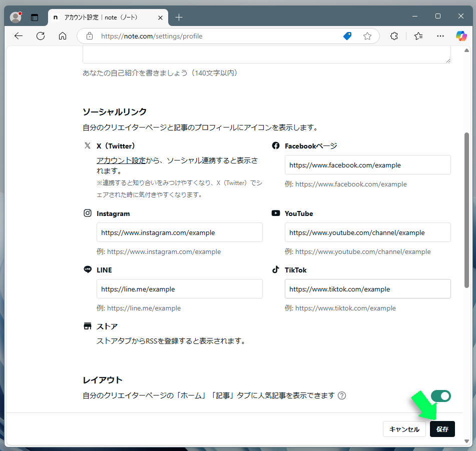Click the 保存 button
This screenshot has width=476, height=451.
click(442, 429)
